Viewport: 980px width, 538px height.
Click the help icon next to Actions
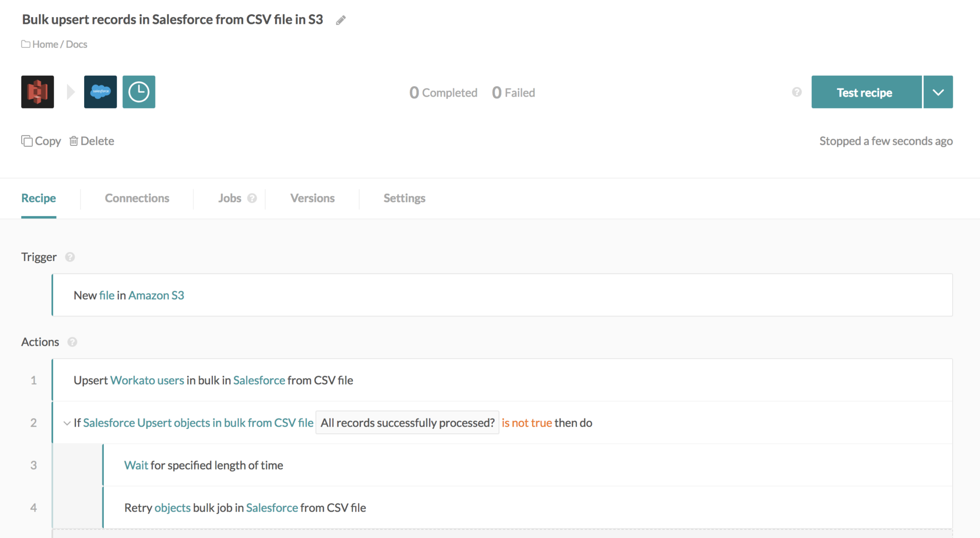tap(72, 342)
